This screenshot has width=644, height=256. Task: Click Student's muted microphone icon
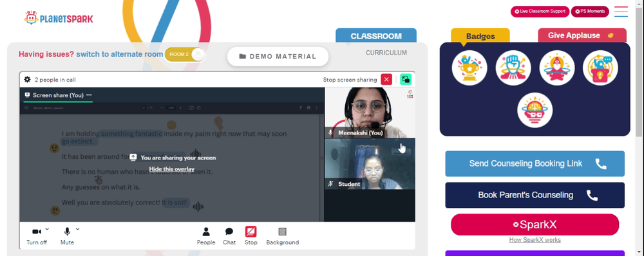pyautogui.click(x=330, y=184)
